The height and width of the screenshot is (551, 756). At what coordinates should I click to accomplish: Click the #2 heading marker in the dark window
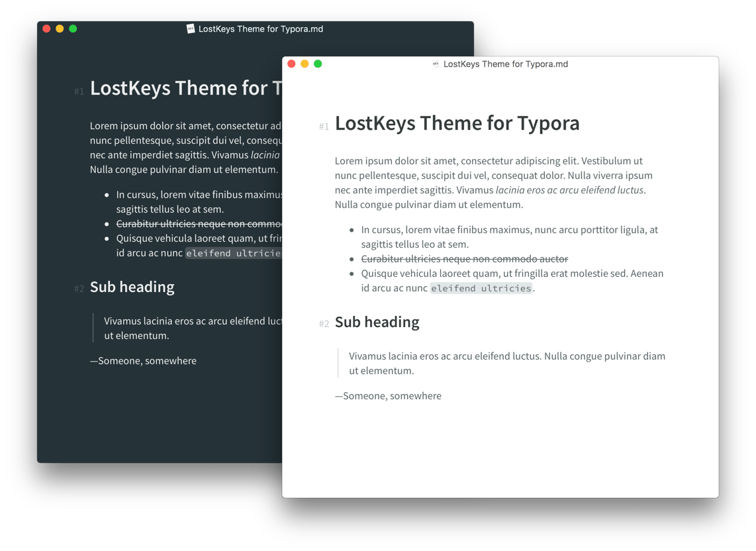click(79, 289)
